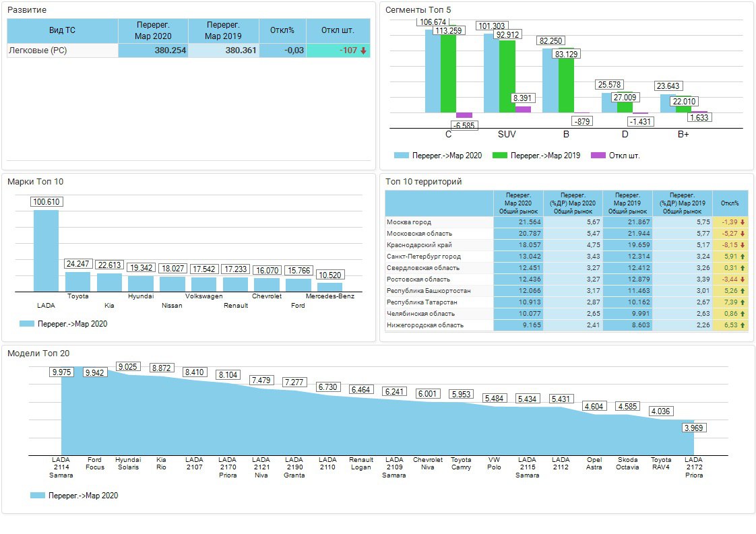Click the 83.129 label on segment B
Screen dimensions: 756x534
pos(566,54)
